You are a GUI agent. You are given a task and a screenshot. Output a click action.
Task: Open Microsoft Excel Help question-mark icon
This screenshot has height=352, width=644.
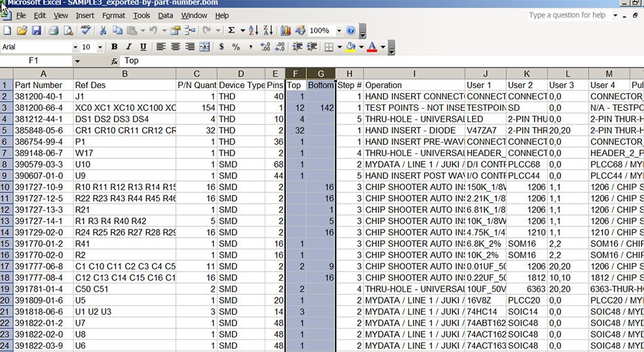351,30
